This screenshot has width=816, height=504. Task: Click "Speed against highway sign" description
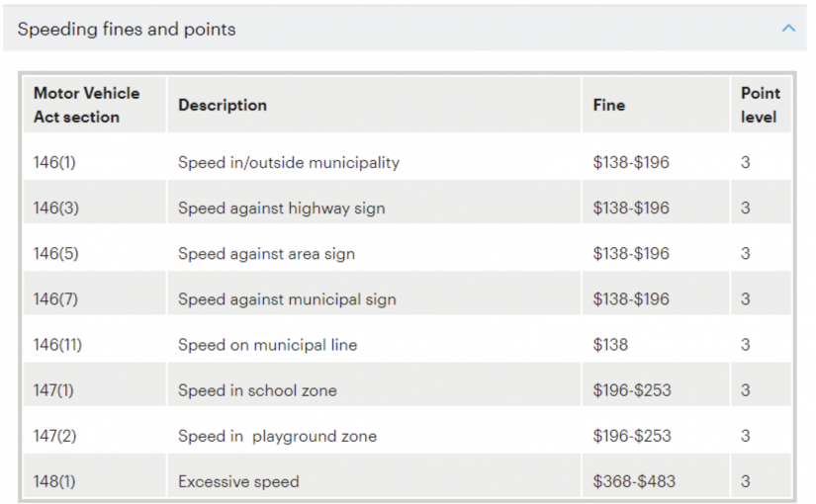click(282, 208)
